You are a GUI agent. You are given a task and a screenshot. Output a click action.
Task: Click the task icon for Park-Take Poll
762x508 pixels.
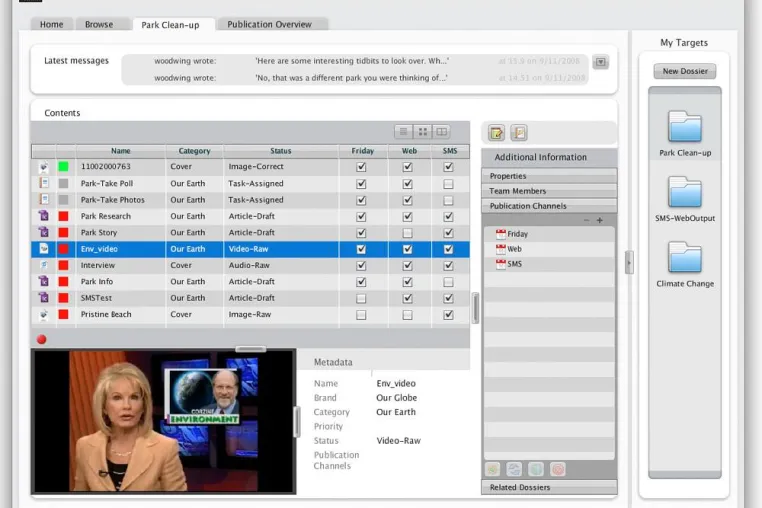[44, 183]
